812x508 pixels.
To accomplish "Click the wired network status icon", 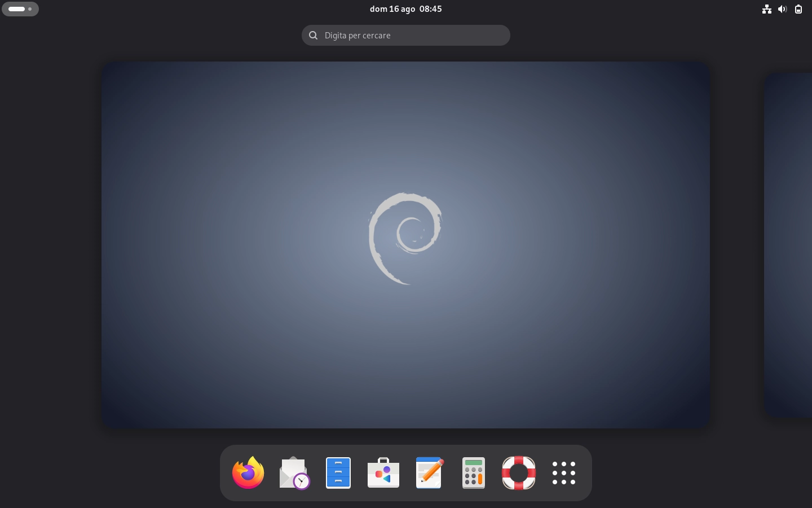I will pos(767,9).
